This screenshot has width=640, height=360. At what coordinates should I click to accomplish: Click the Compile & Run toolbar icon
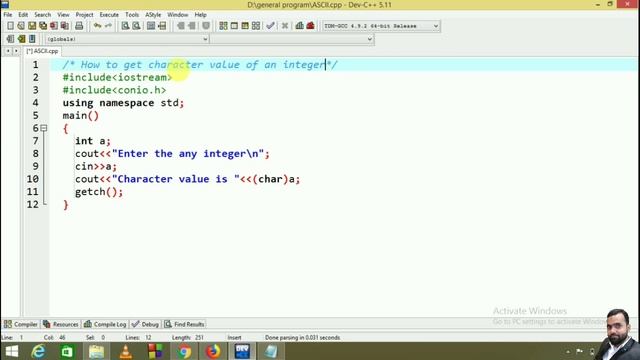pyautogui.click(x=245, y=26)
